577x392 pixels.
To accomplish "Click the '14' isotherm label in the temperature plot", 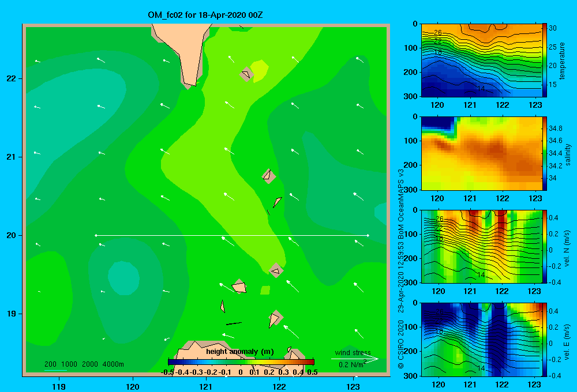I will 481,89.
